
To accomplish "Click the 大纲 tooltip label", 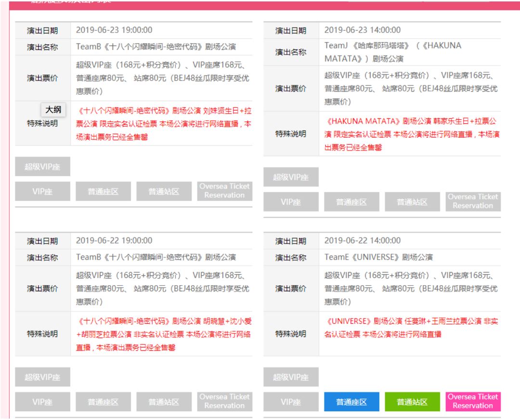I will click(53, 110).
